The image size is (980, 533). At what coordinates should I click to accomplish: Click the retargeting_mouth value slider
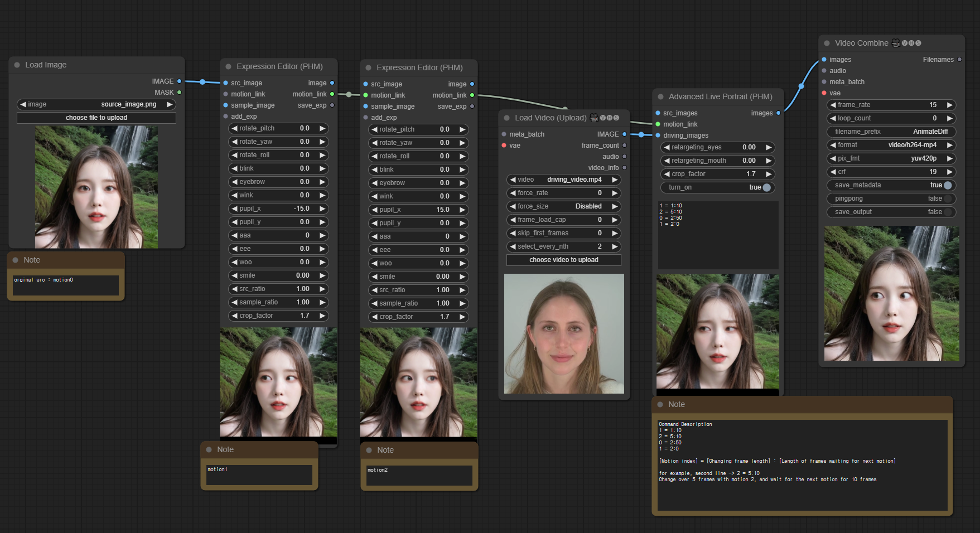point(717,161)
